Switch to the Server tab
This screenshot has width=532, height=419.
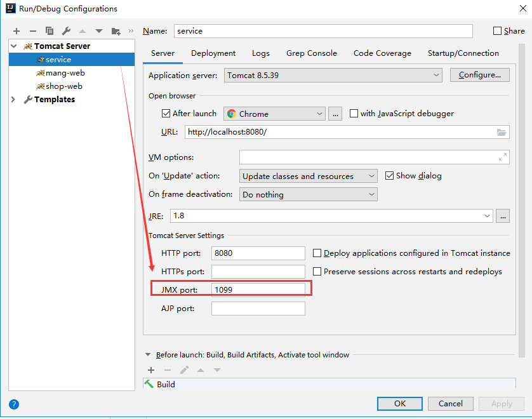[x=163, y=53]
